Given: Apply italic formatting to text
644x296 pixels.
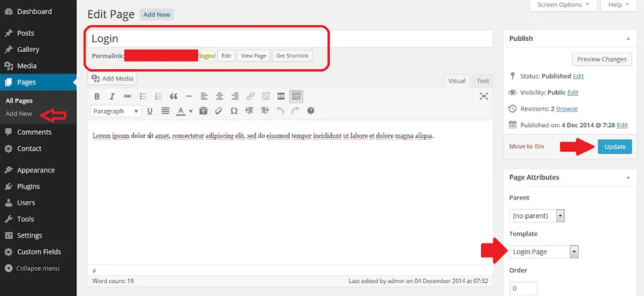Looking at the screenshot, I should [x=112, y=96].
